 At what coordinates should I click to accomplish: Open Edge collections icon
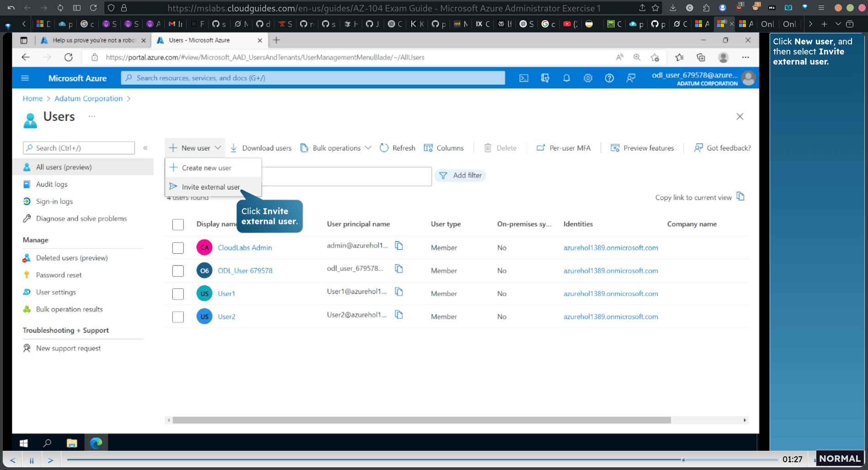click(x=701, y=57)
